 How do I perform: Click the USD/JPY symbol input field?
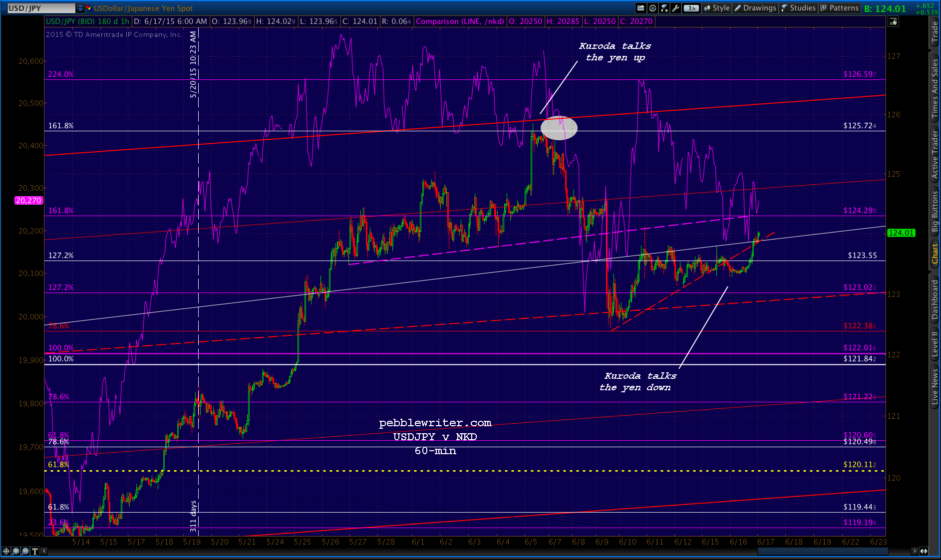click(41, 8)
